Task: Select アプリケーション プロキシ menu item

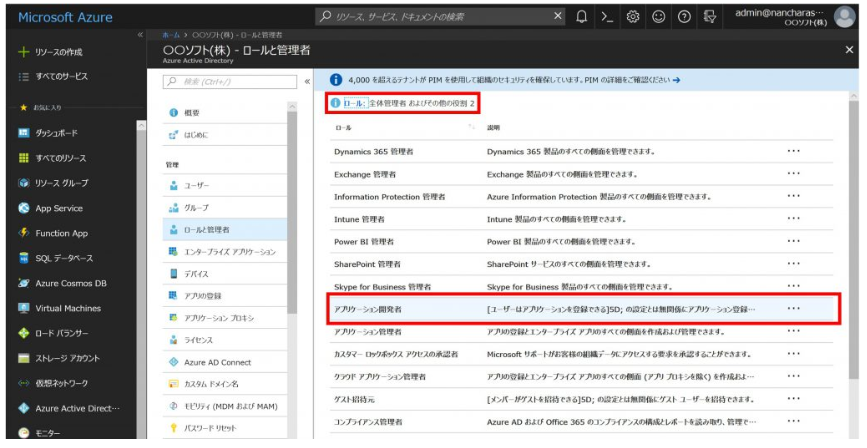Action: pos(225,318)
